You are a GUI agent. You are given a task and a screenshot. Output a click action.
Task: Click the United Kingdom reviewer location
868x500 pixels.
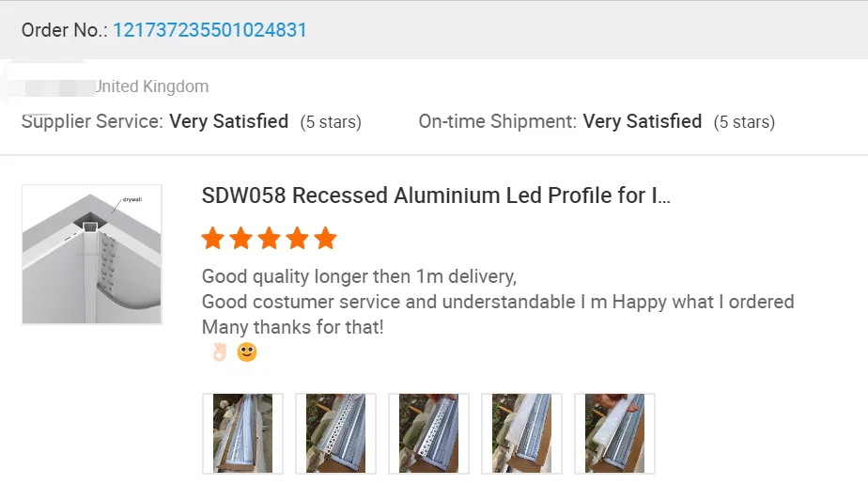click(151, 86)
